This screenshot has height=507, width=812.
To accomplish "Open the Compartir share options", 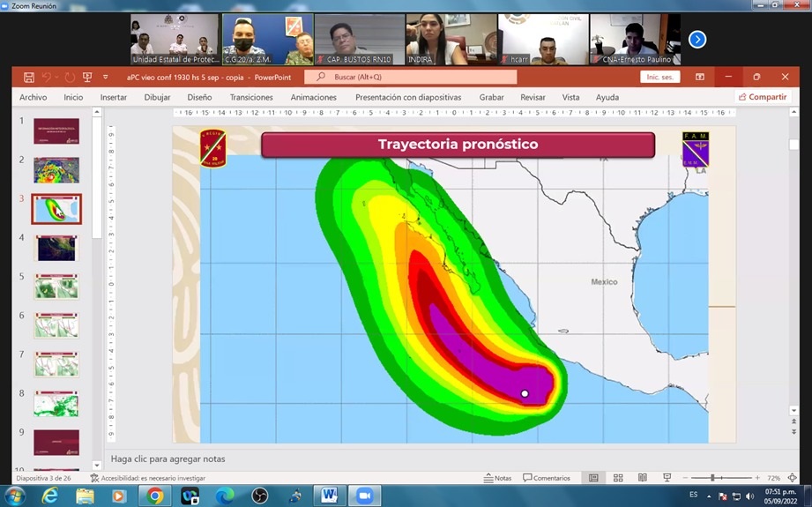I will coord(763,97).
